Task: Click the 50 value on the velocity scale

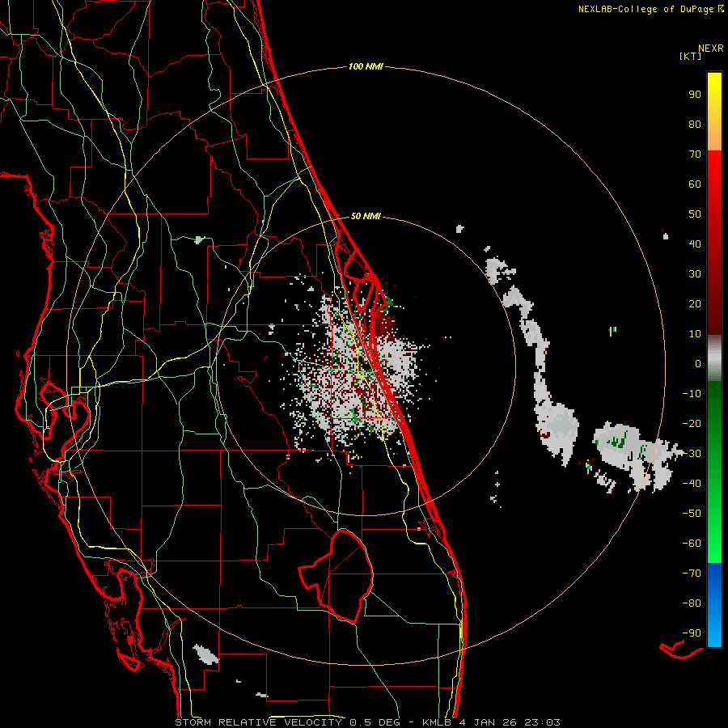Action: (x=695, y=214)
